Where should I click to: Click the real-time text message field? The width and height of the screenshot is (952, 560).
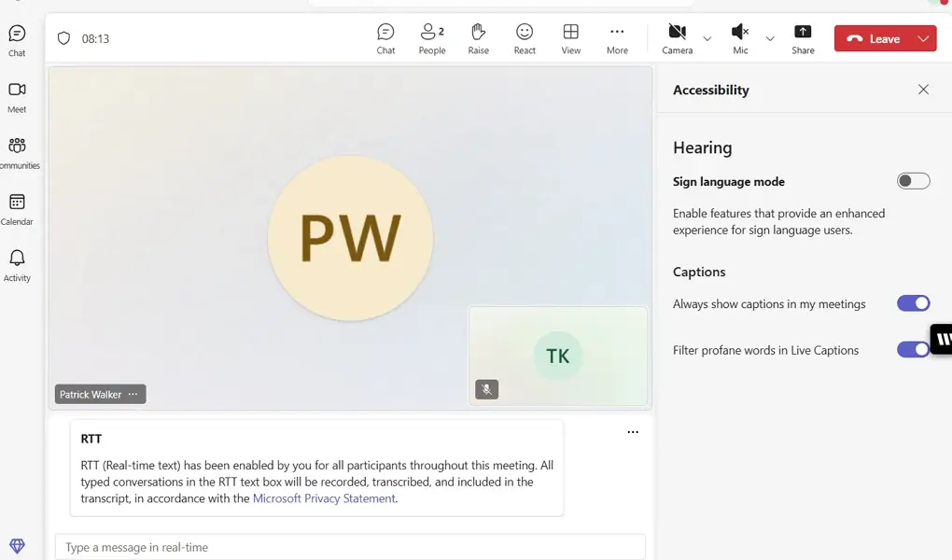coord(350,546)
